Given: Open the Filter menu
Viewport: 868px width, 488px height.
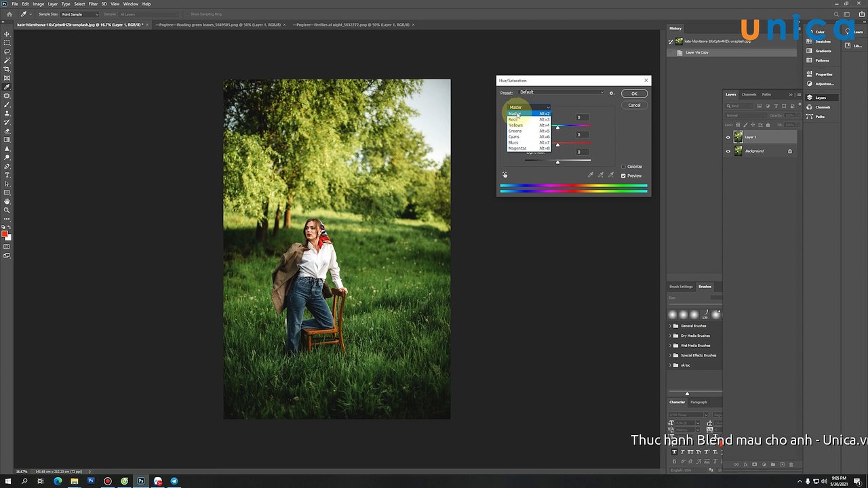Looking at the screenshot, I should (x=94, y=4).
